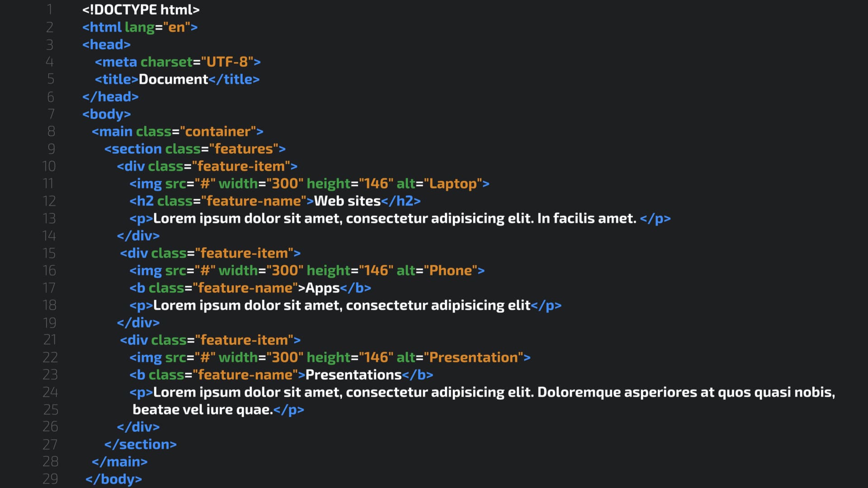The height and width of the screenshot is (488, 868).
Task: Click the 'In facilis amet.' text
Action: [x=586, y=219]
